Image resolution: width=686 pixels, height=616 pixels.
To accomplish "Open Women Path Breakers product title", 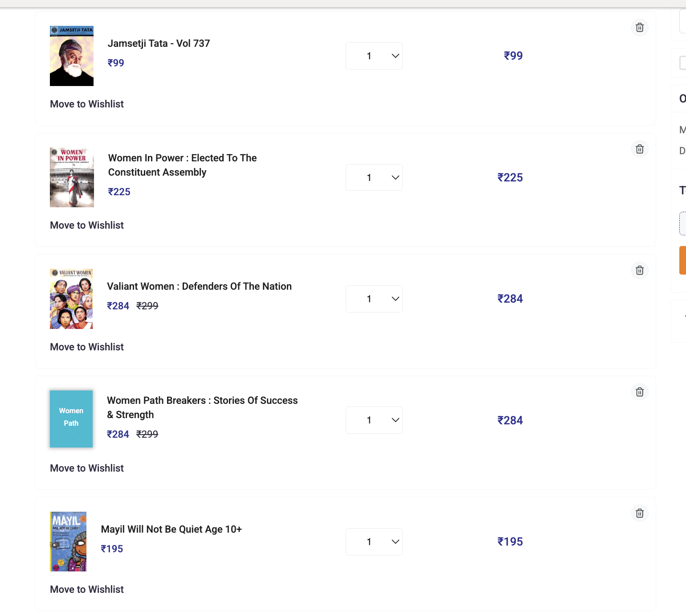I will click(202, 407).
